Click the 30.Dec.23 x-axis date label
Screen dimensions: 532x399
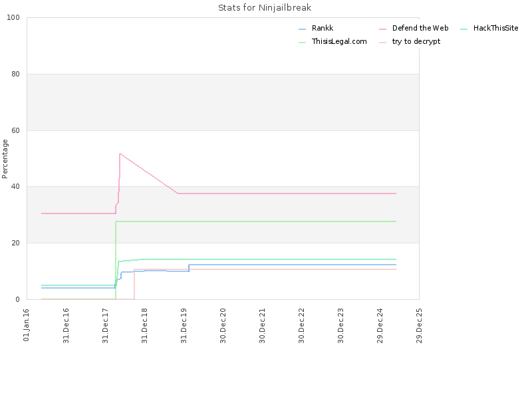pos(340,326)
